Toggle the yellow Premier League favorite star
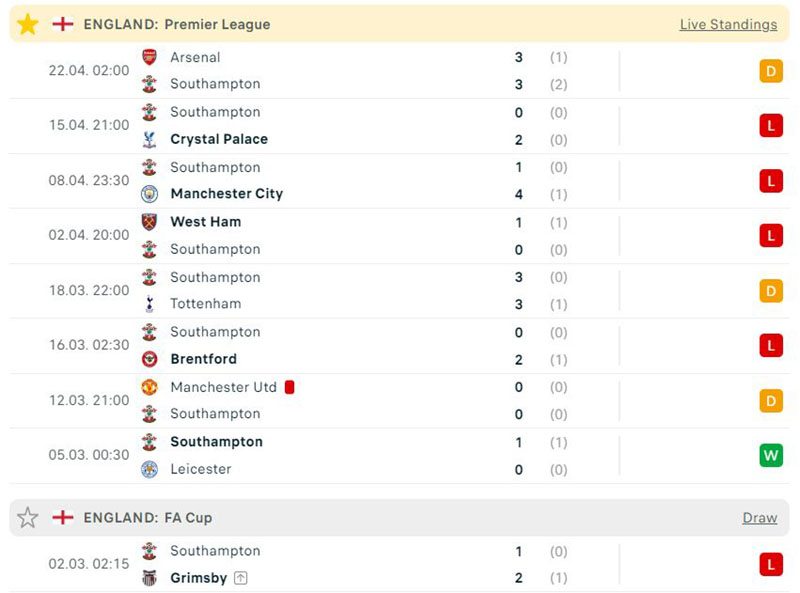The width and height of the screenshot is (800, 593). pyautogui.click(x=27, y=24)
